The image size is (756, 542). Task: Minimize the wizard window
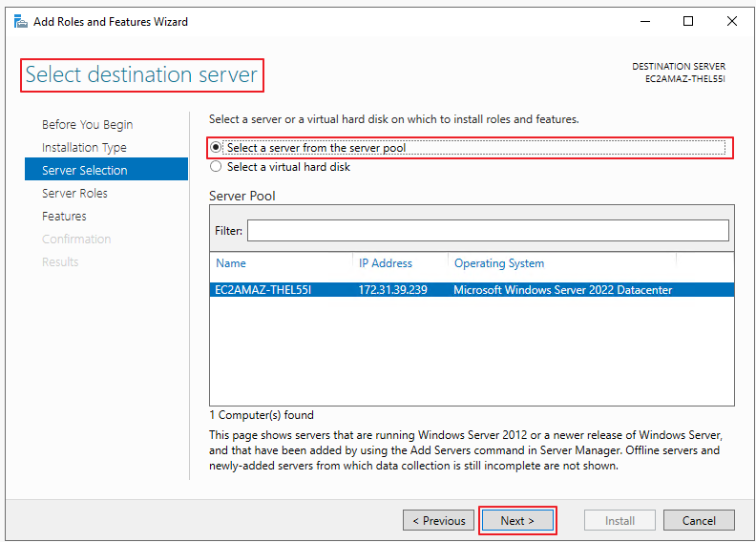[645, 21]
